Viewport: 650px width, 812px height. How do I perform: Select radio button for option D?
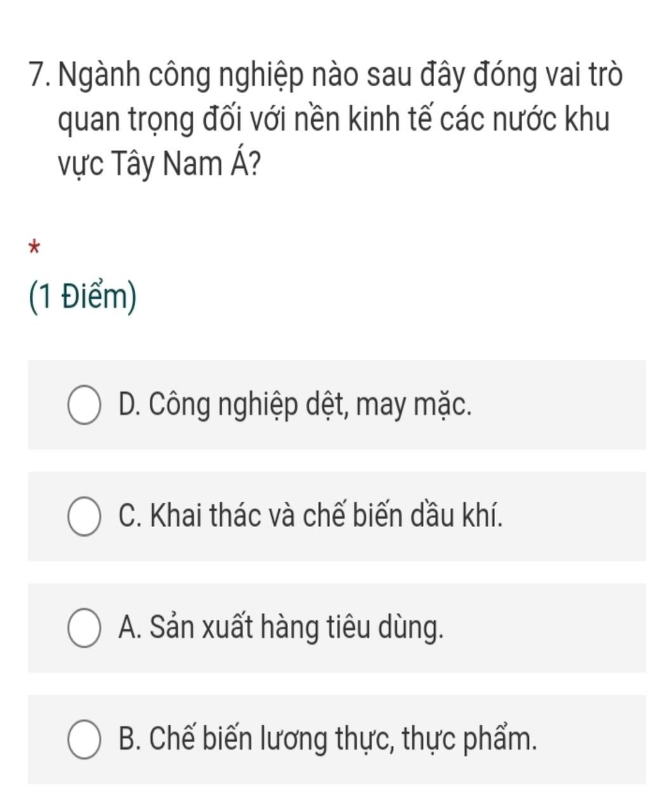84,406
